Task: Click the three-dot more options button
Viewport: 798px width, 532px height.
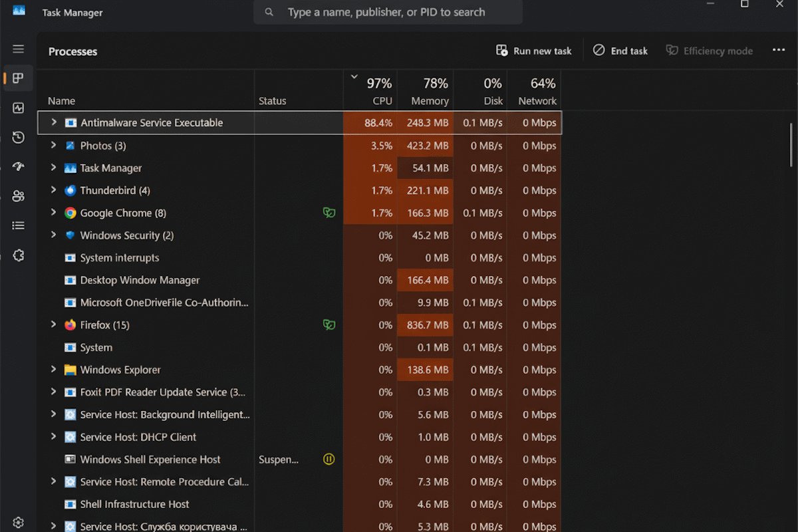Action: (779, 51)
